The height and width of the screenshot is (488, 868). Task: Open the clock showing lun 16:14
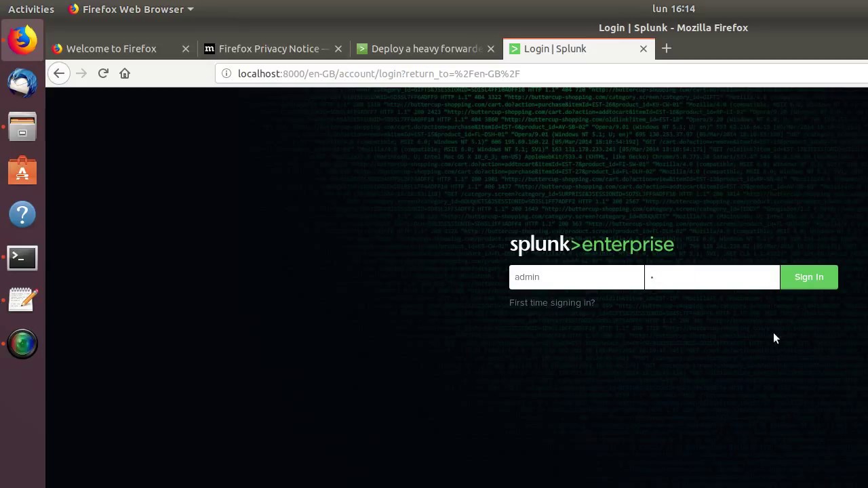673,9
